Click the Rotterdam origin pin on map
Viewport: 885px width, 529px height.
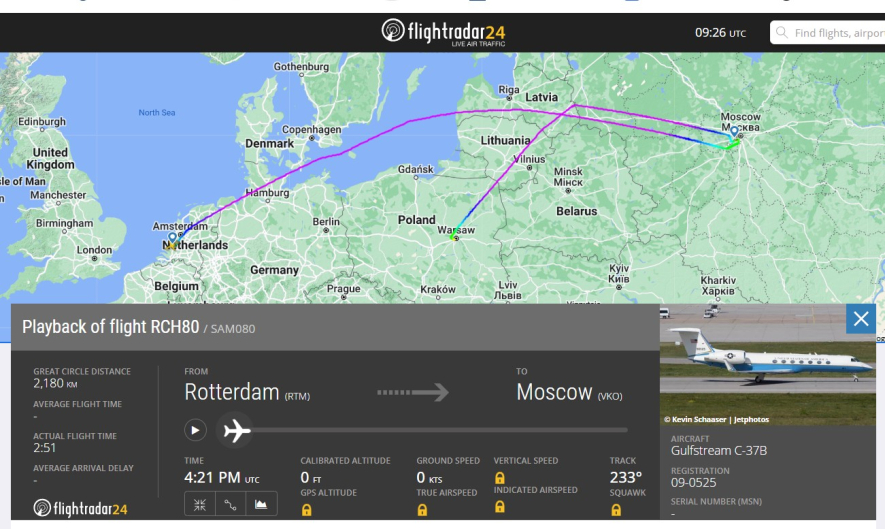click(x=172, y=239)
